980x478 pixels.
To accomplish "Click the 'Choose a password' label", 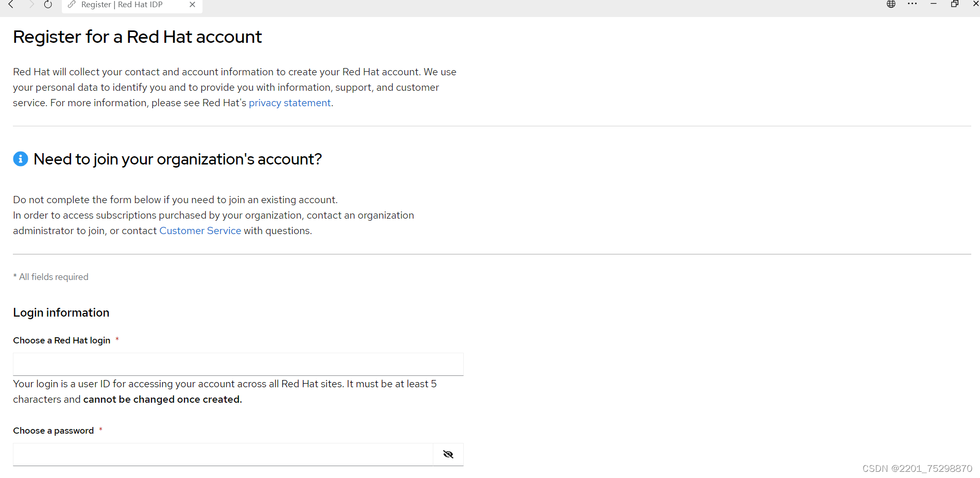I will pos(54,431).
